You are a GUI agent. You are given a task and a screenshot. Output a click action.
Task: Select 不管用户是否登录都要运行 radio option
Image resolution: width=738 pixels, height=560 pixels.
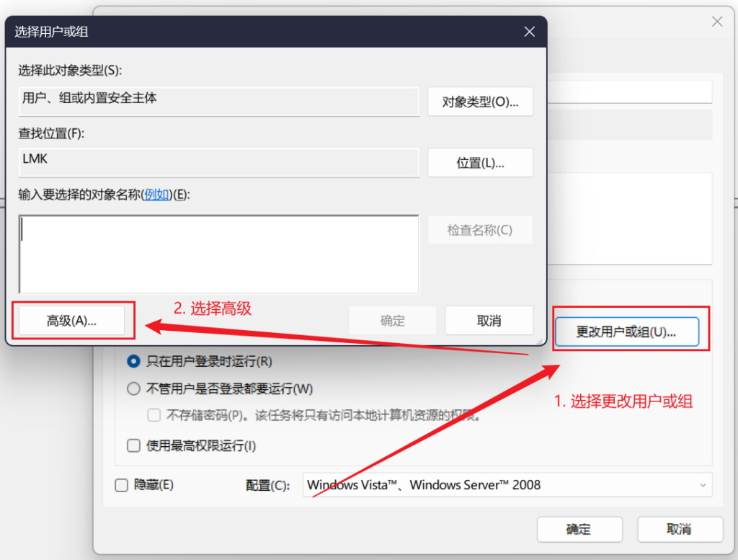(133, 389)
